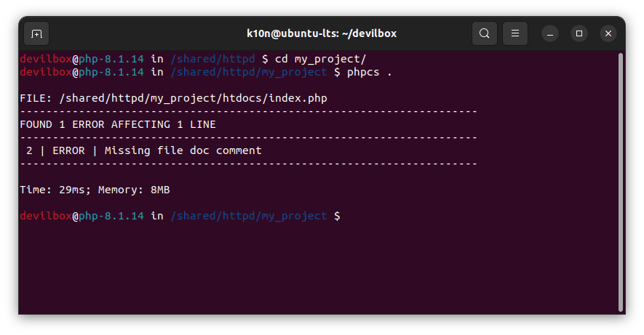Open the hamburger main menu
The width and height of the screenshot is (644, 335).
tap(515, 33)
